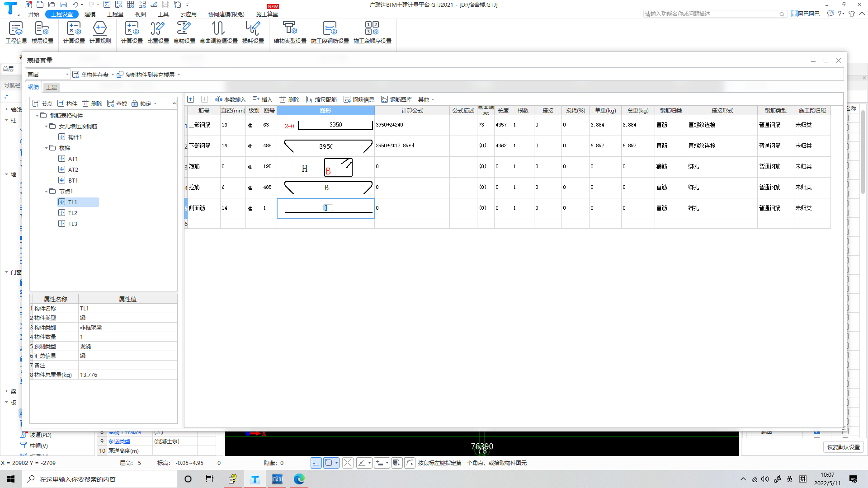Open 钢筋图库 in rebar toolbar
Screen dimensions: 868x488
click(396, 99)
